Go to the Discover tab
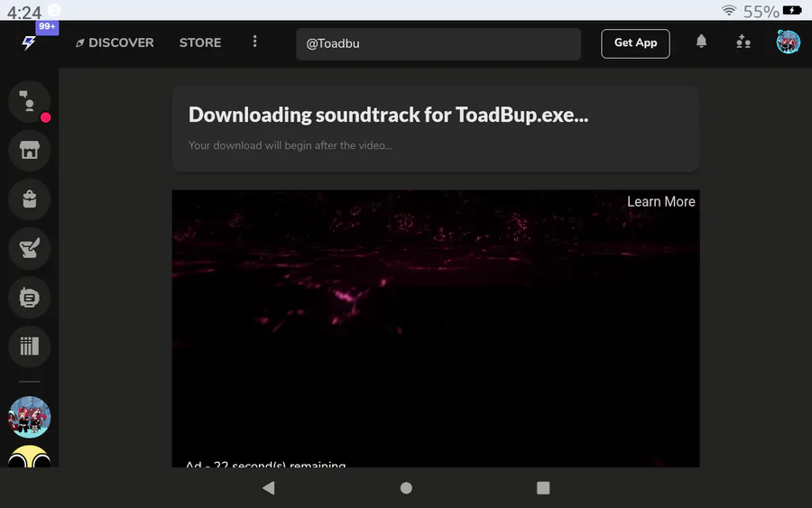 [115, 42]
